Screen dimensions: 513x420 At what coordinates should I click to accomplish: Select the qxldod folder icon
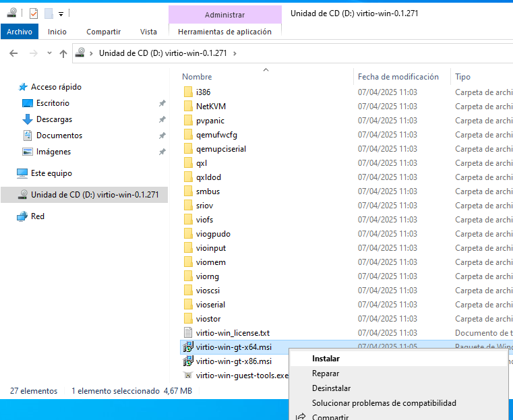[188, 177]
